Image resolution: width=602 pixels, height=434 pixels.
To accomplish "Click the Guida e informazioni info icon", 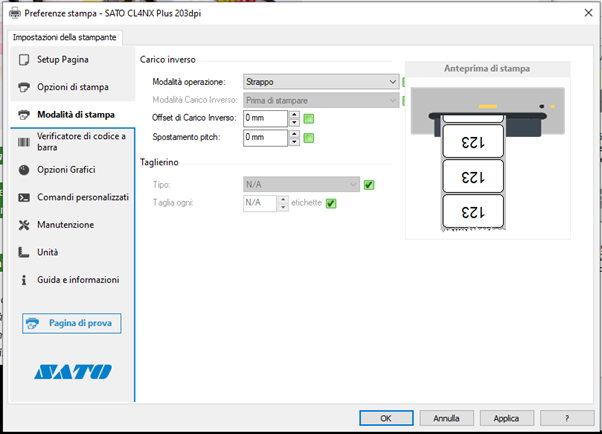I will pos(24,280).
